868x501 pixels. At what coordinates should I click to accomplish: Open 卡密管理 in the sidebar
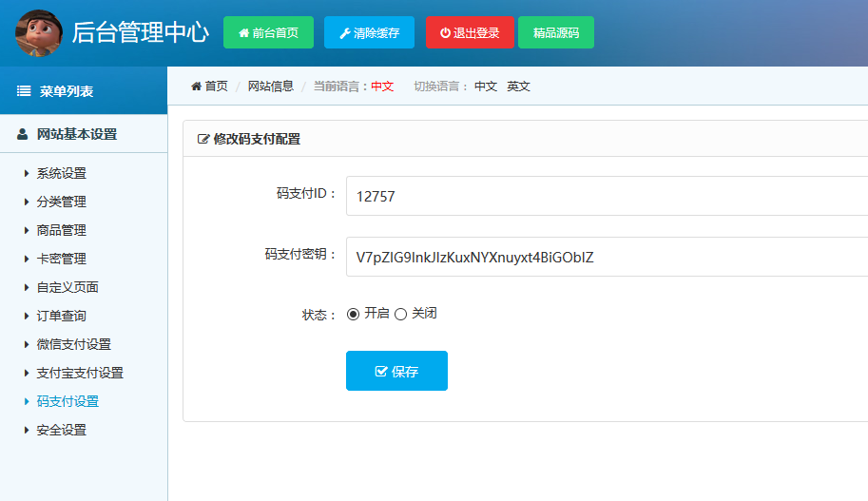coord(61,259)
